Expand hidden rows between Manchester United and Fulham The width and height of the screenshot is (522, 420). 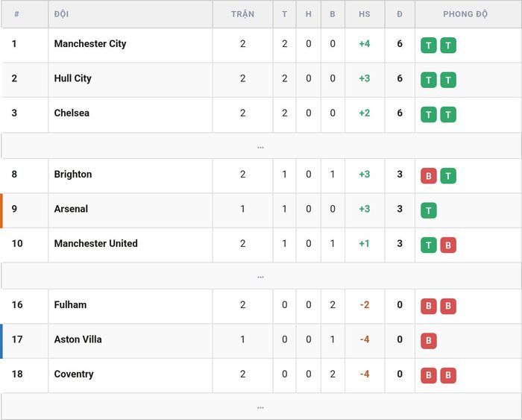[261, 276]
